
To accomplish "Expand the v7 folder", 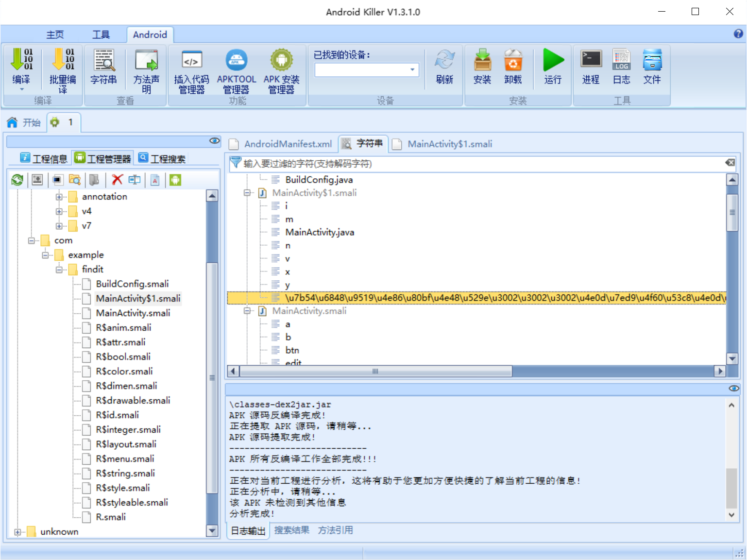I will coord(59,226).
